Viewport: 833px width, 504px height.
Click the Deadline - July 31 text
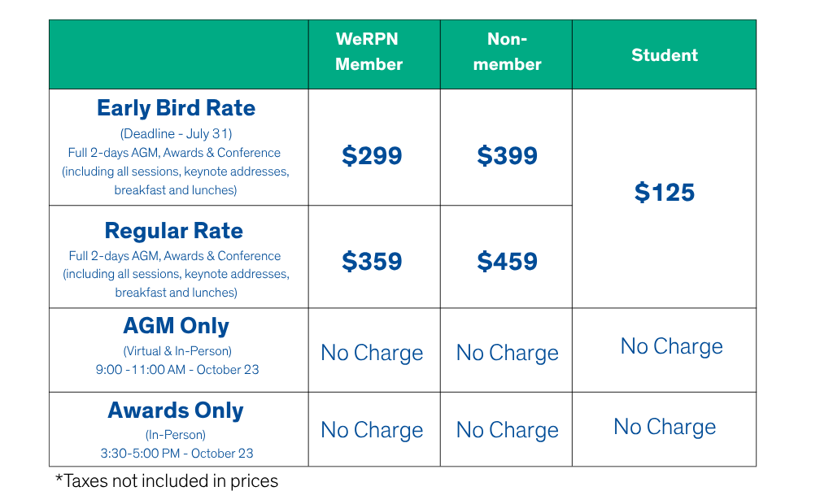click(176, 134)
